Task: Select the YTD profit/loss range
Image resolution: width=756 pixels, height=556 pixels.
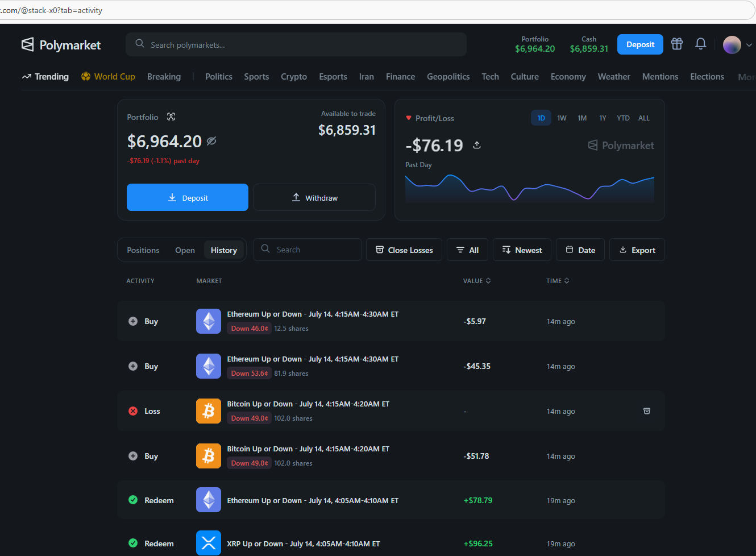Action: pyautogui.click(x=623, y=118)
